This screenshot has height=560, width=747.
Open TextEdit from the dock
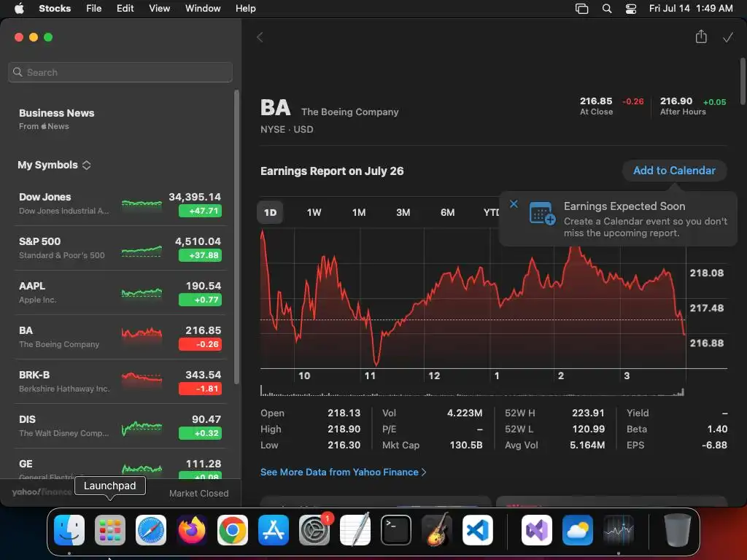[355, 530]
